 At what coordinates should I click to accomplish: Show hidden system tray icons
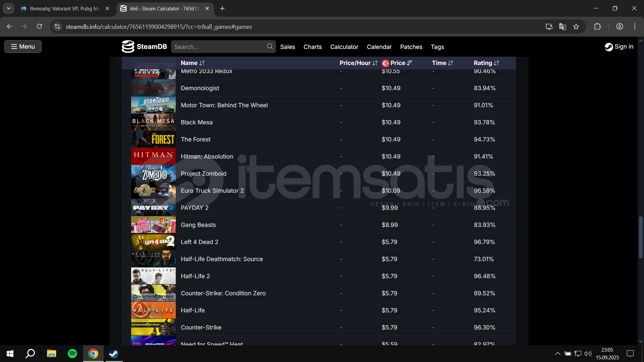click(557, 354)
